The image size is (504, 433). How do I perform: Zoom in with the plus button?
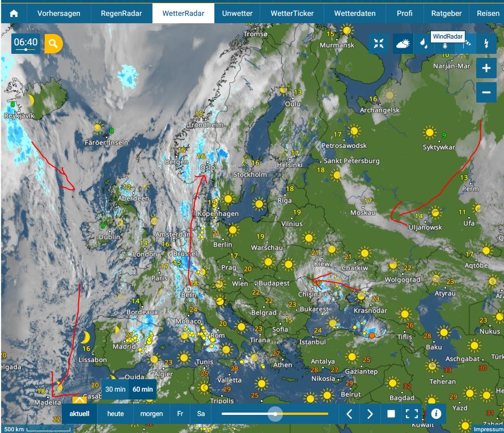[x=486, y=69]
